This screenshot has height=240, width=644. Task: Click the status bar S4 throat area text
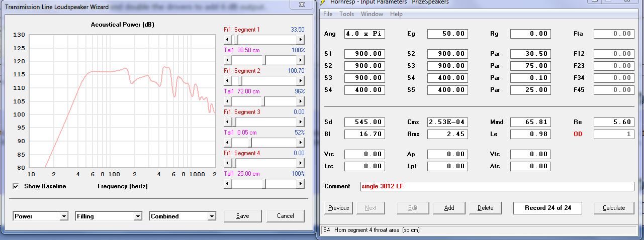coord(372,230)
